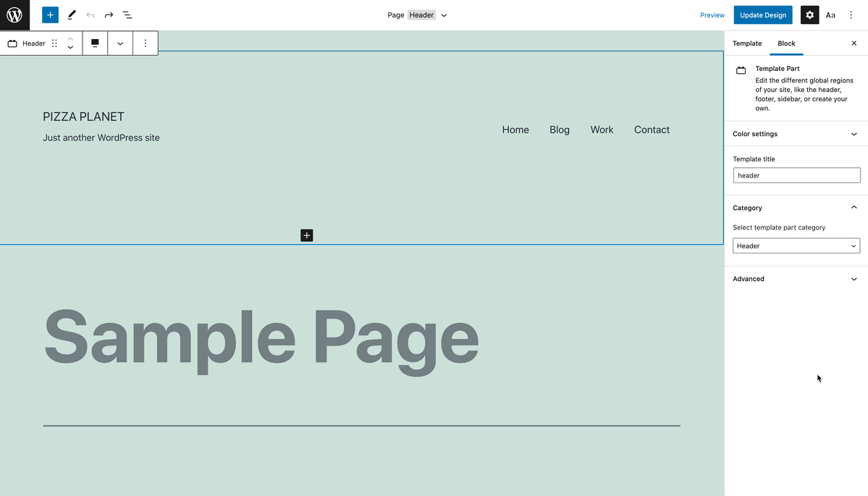868x496 pixels.
Task: Grab the block drag handle
Action: point(54,43)
